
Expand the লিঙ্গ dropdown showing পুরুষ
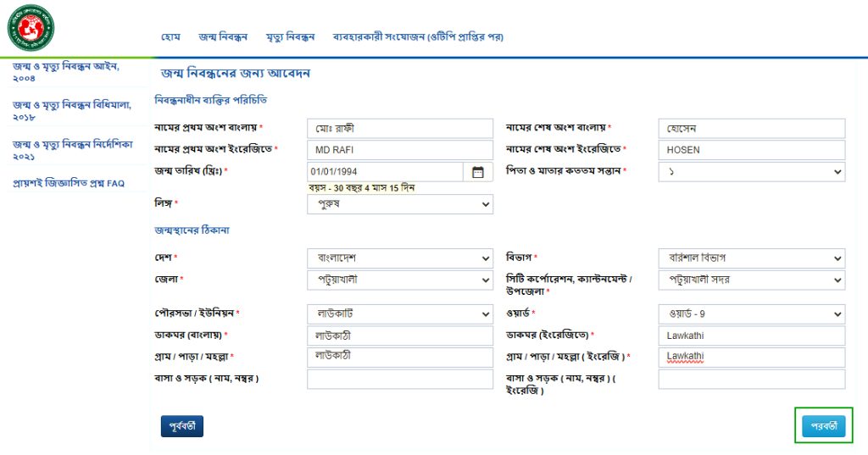click(400, 204)
